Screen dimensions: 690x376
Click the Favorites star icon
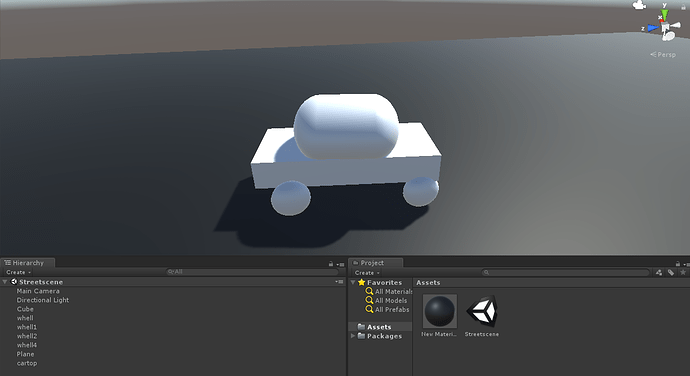362,282
